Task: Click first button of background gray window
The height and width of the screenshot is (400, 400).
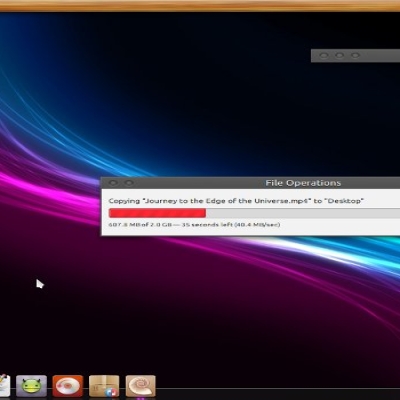Action: [x=323, y=55]
